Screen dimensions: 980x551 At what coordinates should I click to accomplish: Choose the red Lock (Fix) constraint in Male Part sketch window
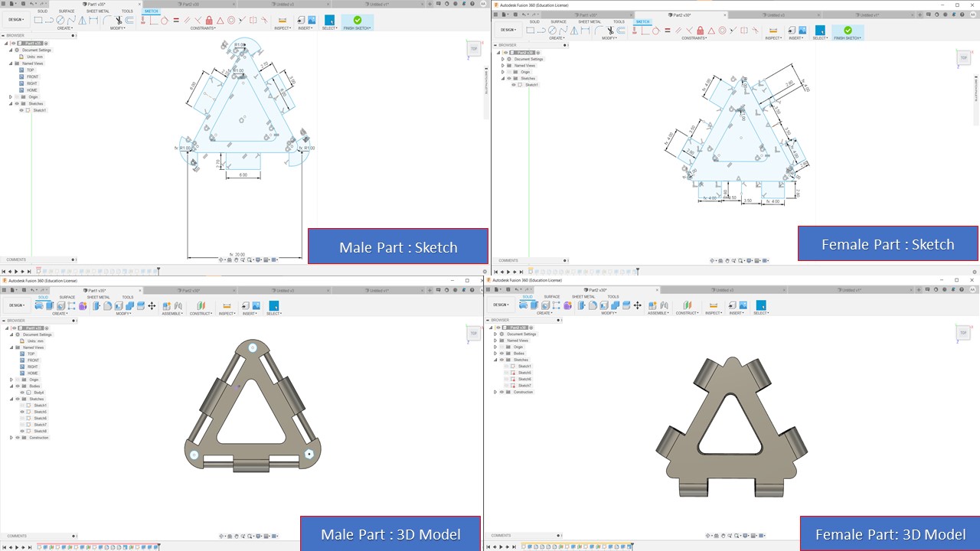point(209,20)
